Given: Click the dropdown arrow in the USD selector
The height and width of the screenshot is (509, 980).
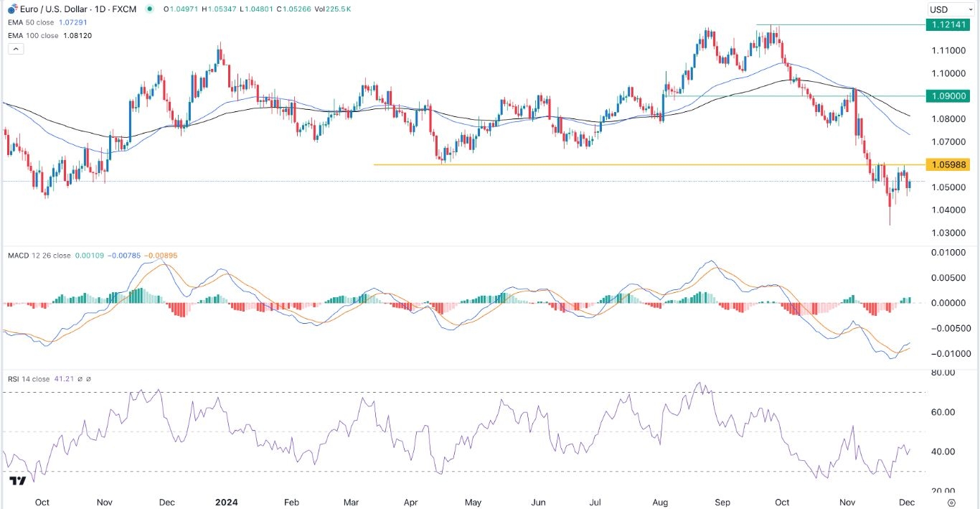Looking at the screenshot, I should [x=970, y=9].
